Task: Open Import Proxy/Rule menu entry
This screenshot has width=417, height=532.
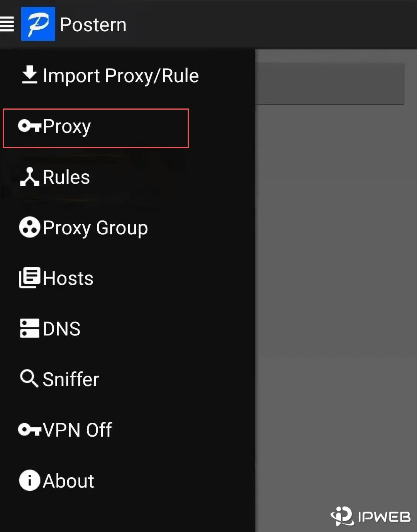Action: click(120, 76)
